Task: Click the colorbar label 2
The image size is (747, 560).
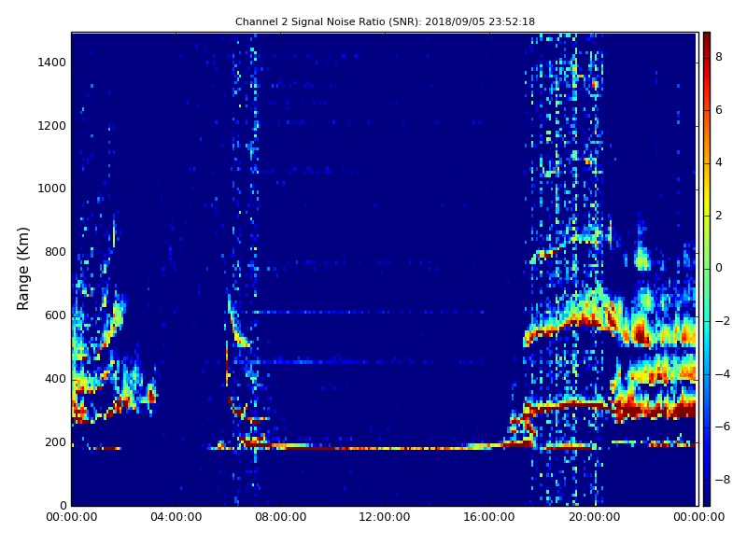Action: click(x=719, y=216)
